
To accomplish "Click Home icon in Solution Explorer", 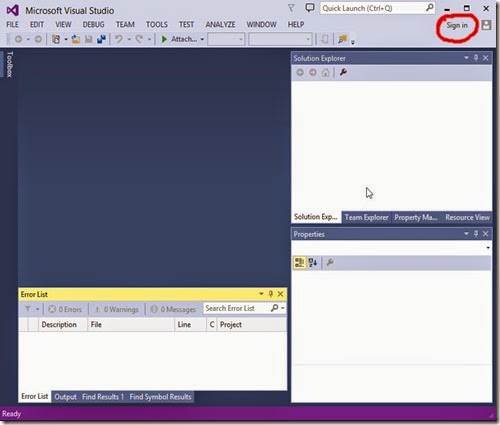I will tap(326, 72).
